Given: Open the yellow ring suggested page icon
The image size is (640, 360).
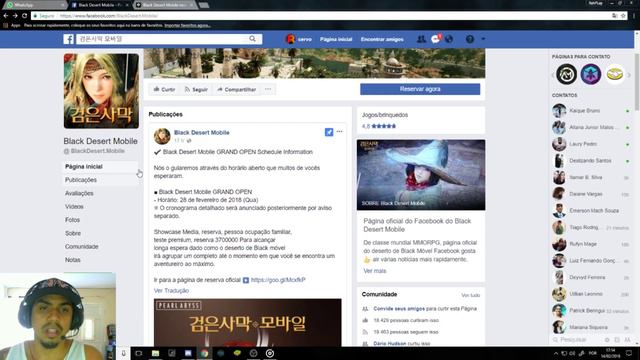Looking at the screenshot, I should (x=615, y=74).
